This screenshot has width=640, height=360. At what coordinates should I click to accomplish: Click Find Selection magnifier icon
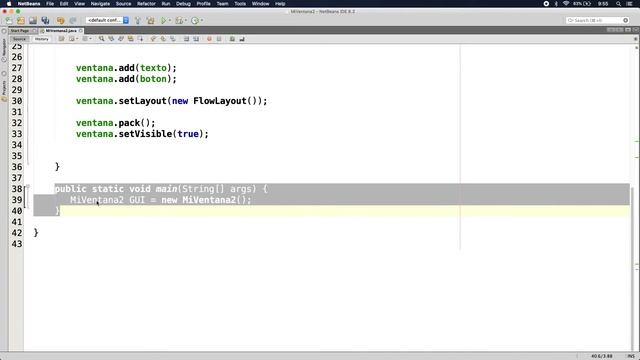[101, 39]
